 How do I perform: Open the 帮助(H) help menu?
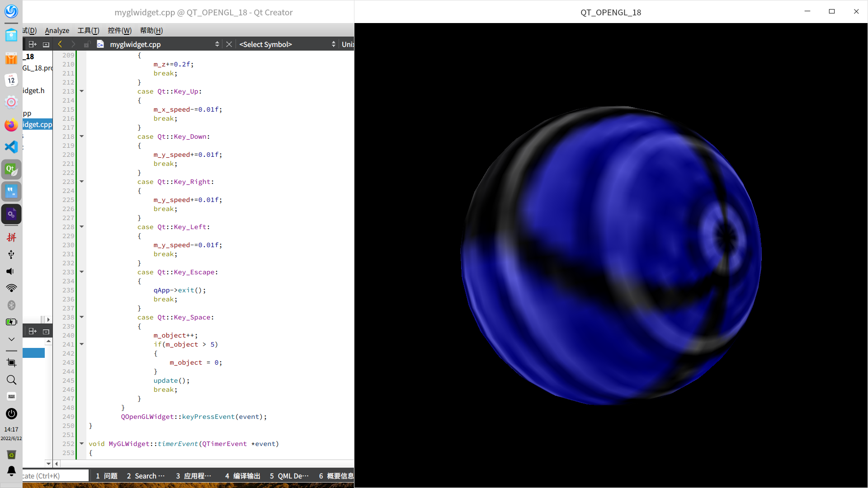(151, 30)
